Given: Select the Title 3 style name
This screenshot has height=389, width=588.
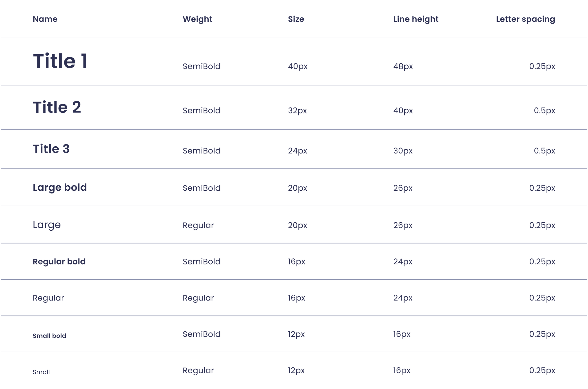Looking at the screenshot, I should (51, 149).
